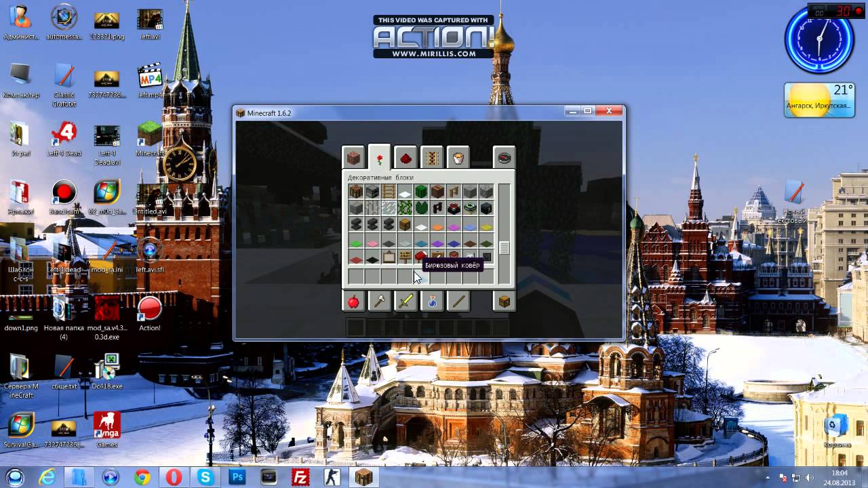This screenshot has width=868, height=488.
Task: Switch to the Brewing potion tab
Action: [x=432, y=302]
